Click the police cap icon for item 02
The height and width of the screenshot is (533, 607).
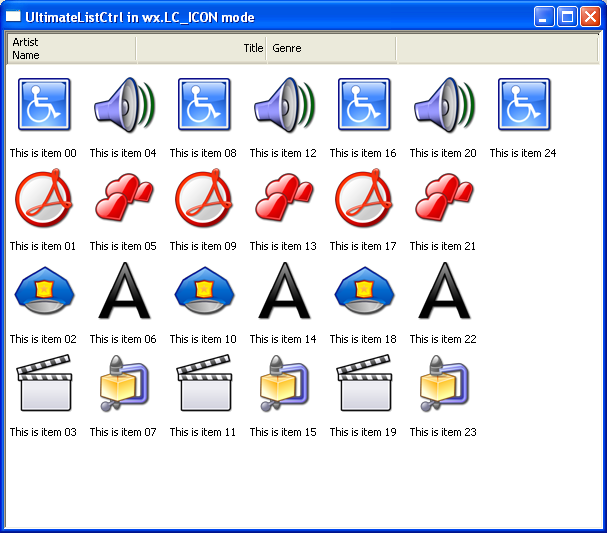click(44, 291)
